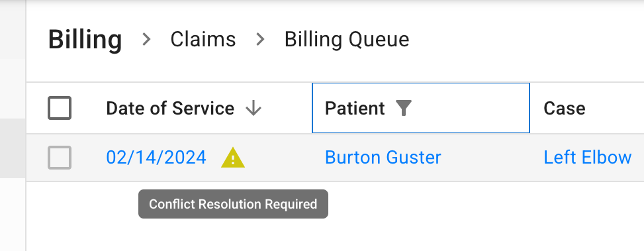Click the chevron before Billing Queue

pyautogui.click(x=260, y=40)
